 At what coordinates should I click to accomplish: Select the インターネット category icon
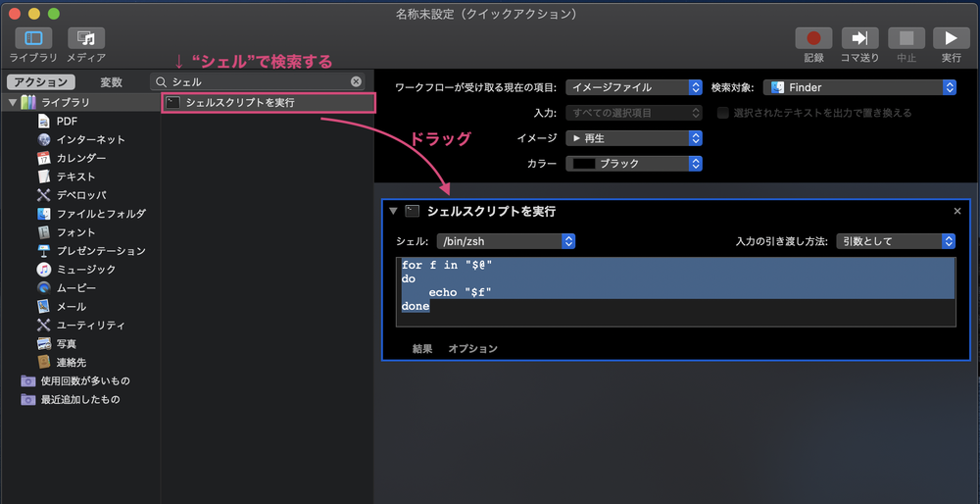pyautogui.click(x=44, y=139)
